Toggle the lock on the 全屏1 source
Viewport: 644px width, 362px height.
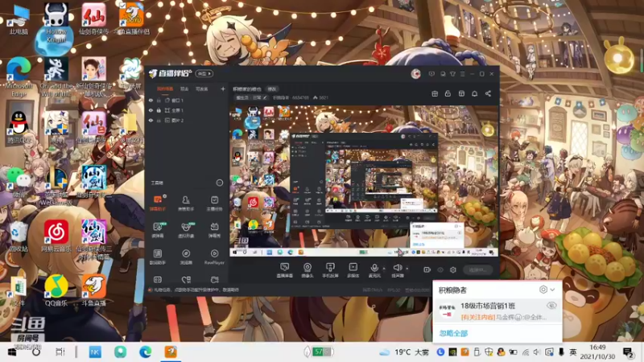pos(159,110)
